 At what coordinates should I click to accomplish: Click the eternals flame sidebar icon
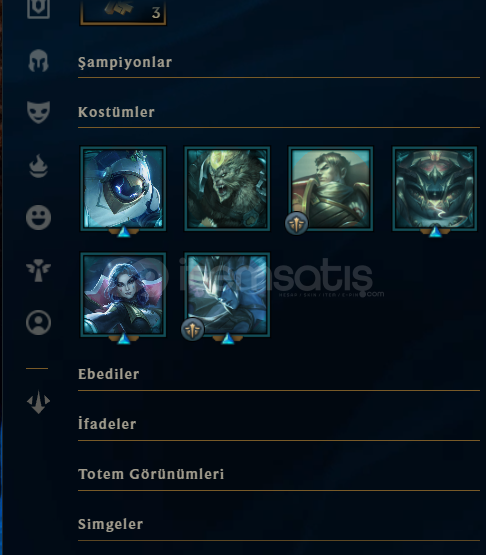click(x=38, y=166)
